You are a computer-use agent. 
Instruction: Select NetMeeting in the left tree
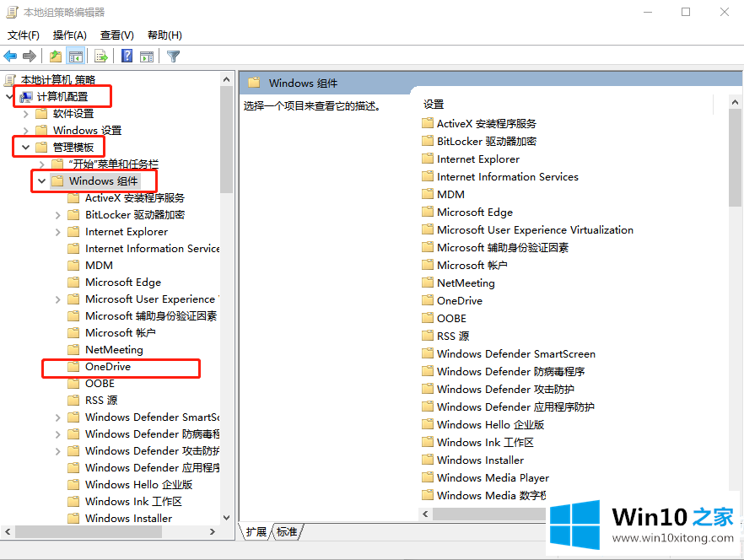(x=114, y=350)
